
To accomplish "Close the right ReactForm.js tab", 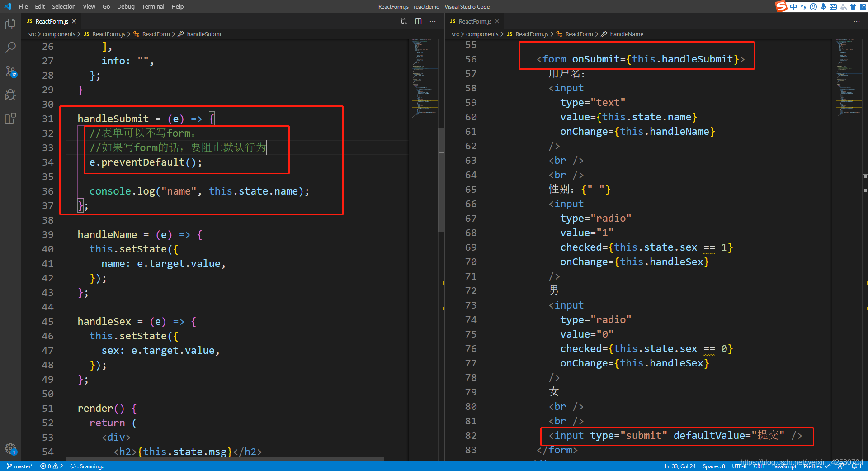I will [x=497, y=21].
